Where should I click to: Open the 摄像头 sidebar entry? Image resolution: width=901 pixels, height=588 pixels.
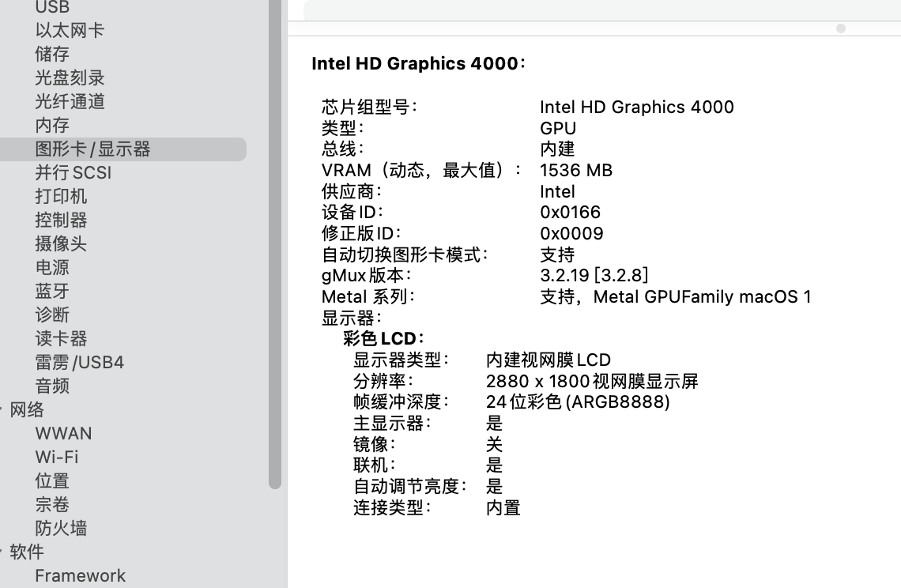coord(61,243)
